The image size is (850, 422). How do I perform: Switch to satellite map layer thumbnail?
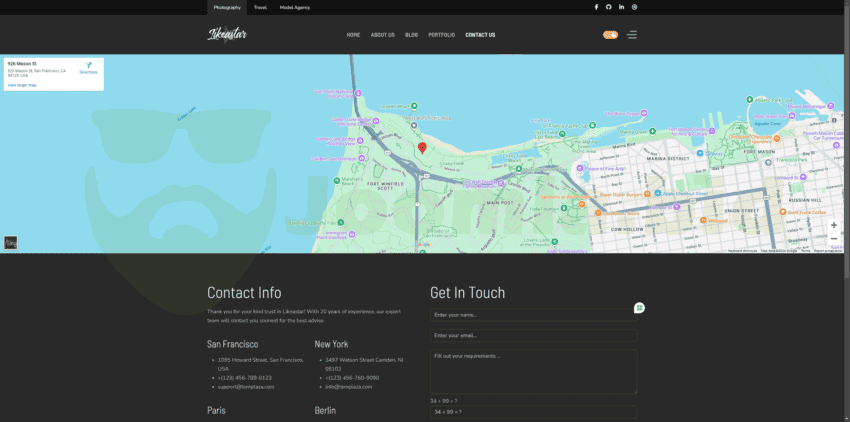[11, 243]
